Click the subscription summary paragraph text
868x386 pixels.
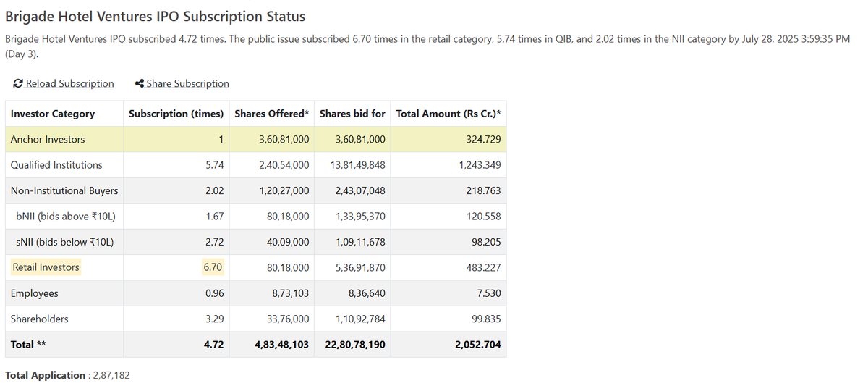pos(427,46)
